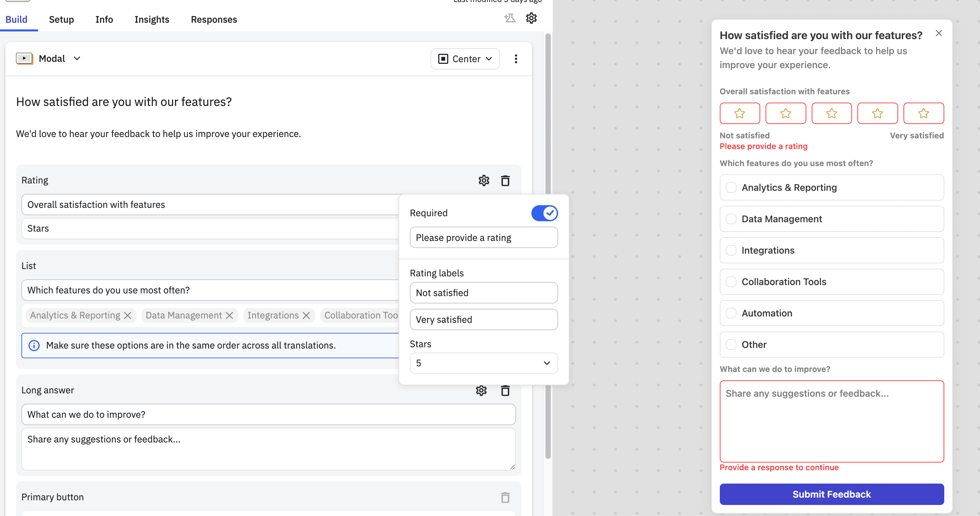The height and width of the screenshot is (516, 980).
Task: Click the Not satisfied label field
Action: pyautogui.click(x=483, y=293)
